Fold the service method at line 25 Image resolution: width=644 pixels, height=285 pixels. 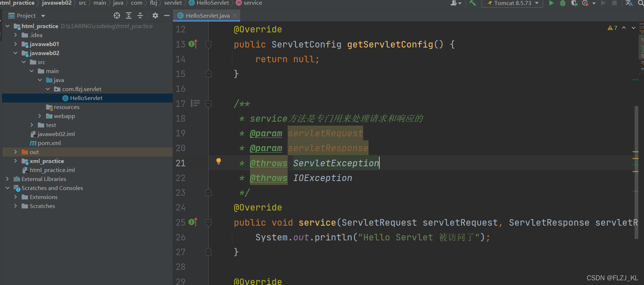pos(208,222)
